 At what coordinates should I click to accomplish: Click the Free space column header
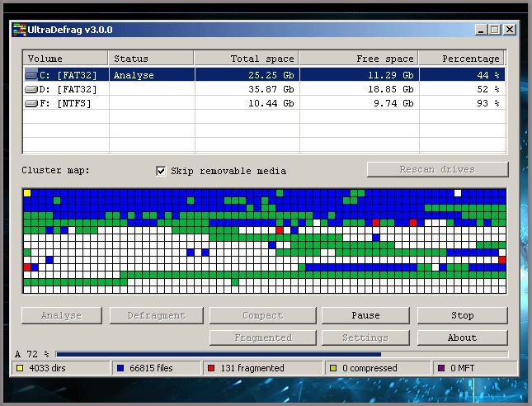pyautogui.click(x=359, y=59)
